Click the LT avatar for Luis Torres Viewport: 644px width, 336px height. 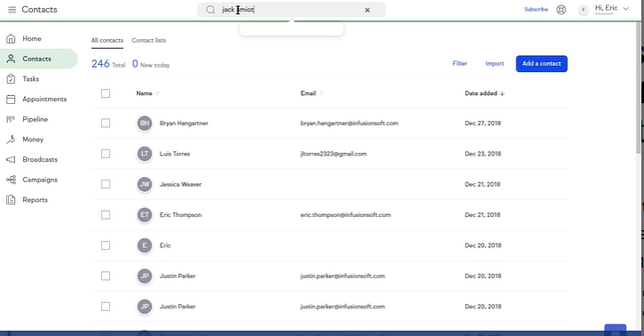(145, 154)
